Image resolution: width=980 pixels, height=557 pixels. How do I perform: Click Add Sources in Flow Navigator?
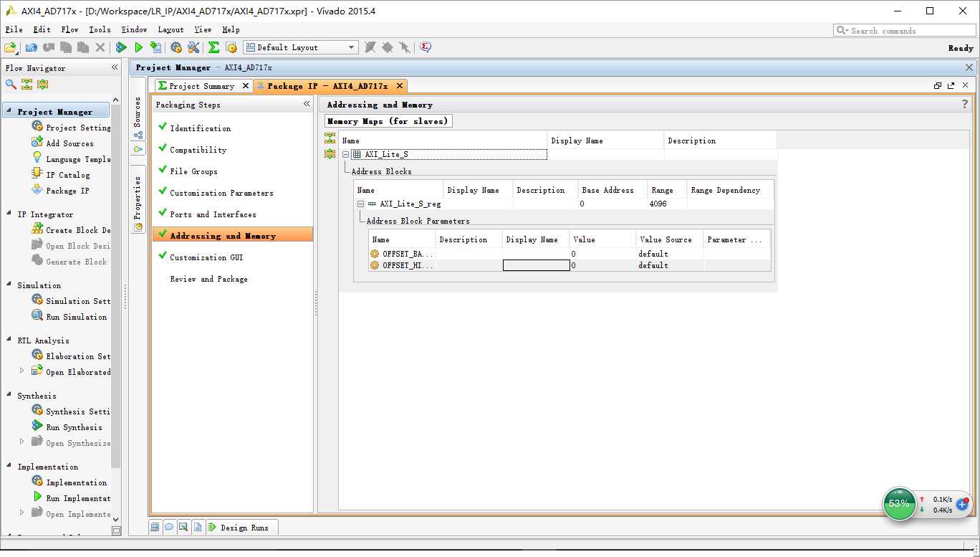pos(69,143)
